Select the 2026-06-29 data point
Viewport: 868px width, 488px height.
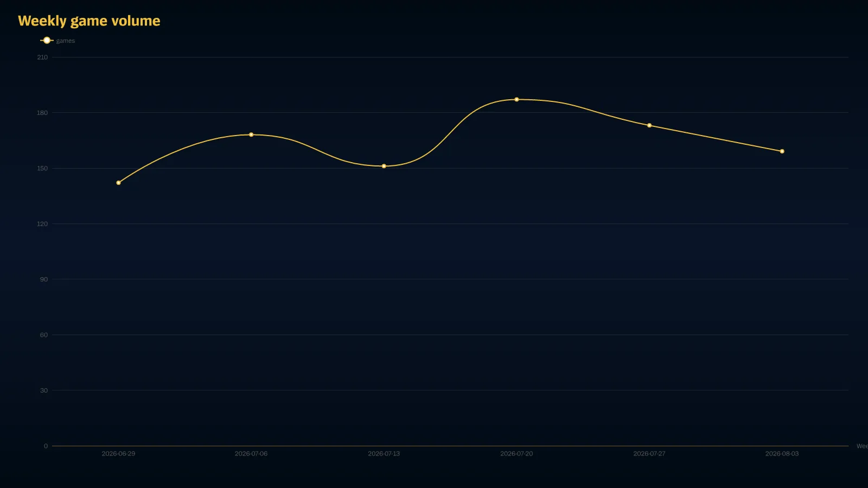[118, 183]
